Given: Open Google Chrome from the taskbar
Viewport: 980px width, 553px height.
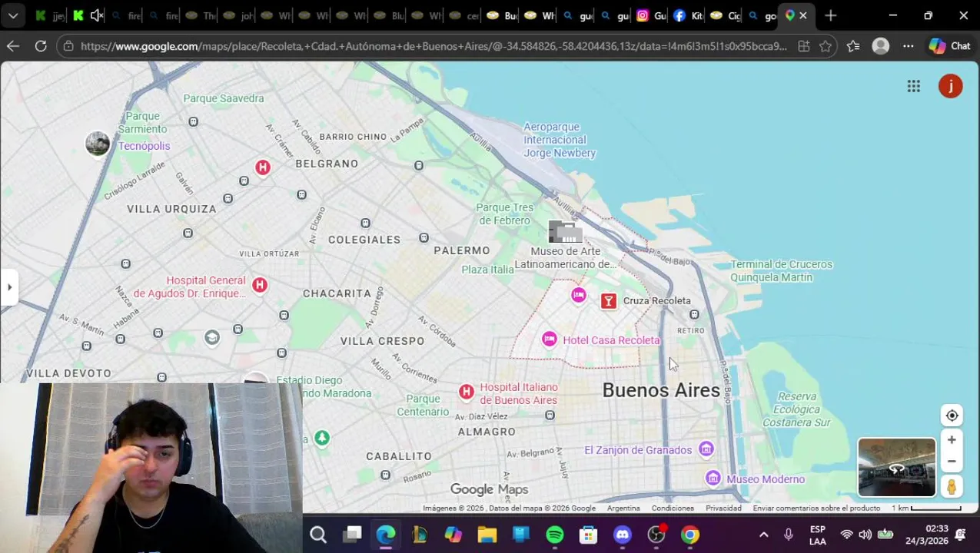Looking at the screenshot, I should tap(690, 535).
